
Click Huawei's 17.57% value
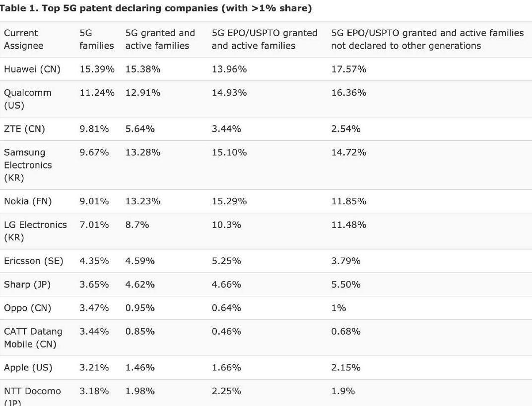349,69
